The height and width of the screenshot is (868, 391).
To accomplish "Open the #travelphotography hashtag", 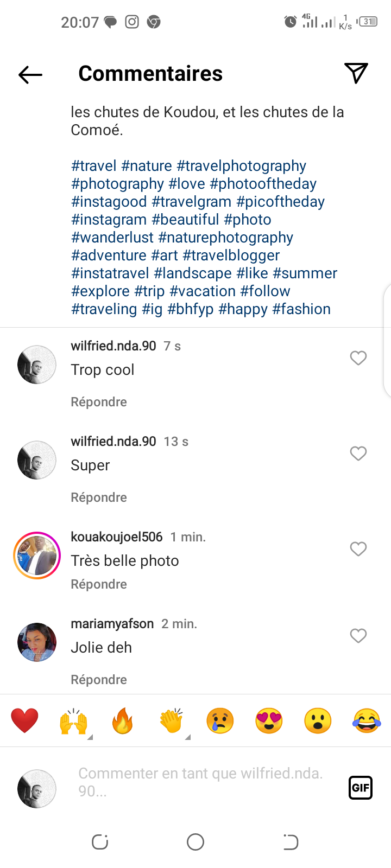I will click(x=242, y=166).
